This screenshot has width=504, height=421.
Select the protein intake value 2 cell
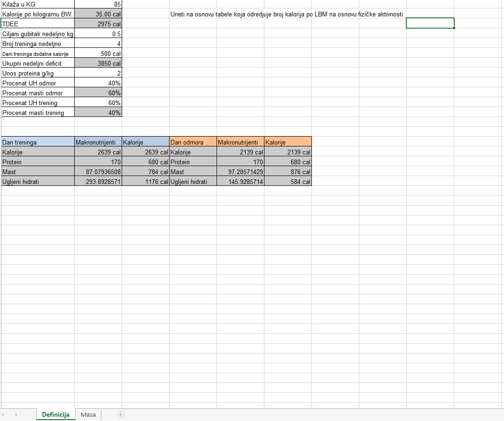click(98, 73)
